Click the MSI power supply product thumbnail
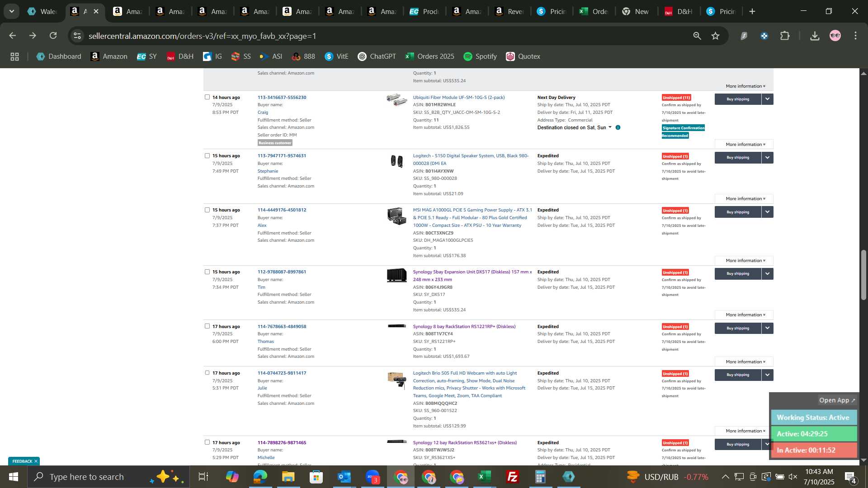 click(396, 216)
